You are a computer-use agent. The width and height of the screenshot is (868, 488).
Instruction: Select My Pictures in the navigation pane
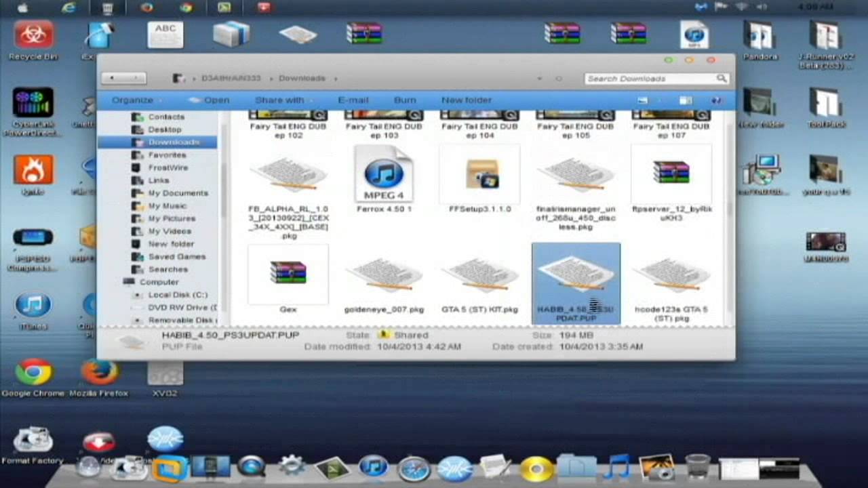click(x=172, y=218)
